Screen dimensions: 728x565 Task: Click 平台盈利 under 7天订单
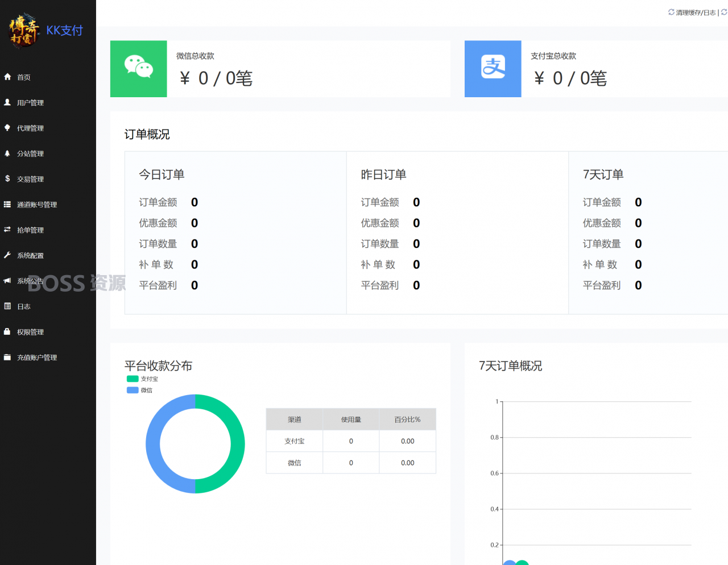point(602,285)
